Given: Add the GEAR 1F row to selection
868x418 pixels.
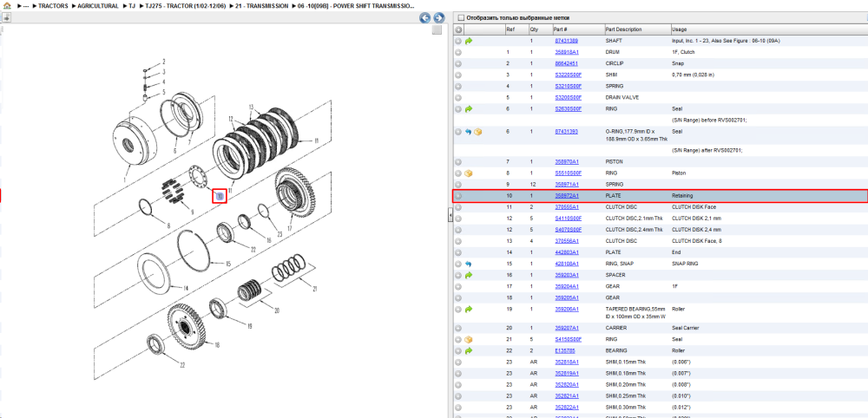Looking at the screenshot, I should point(458,286).
